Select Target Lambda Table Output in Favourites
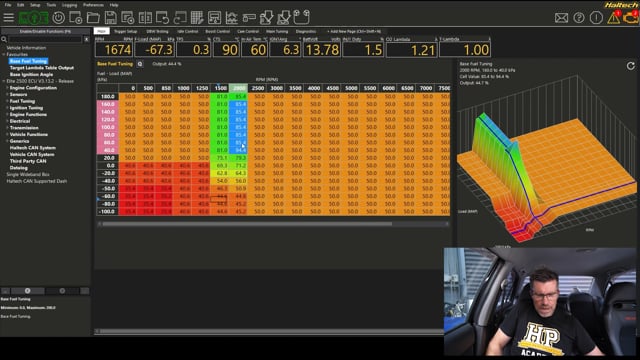The width and height of the screenshot is (640, 360). (42, 68)
